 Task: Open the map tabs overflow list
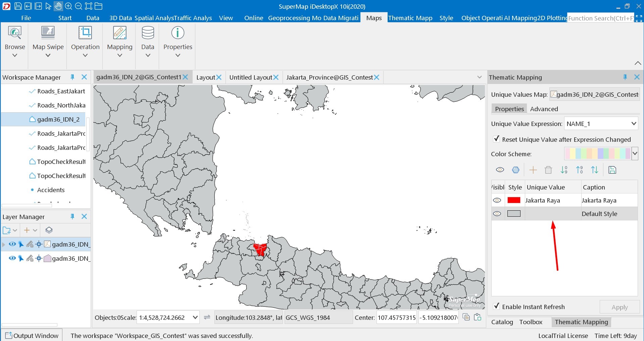tap(480, 77)
